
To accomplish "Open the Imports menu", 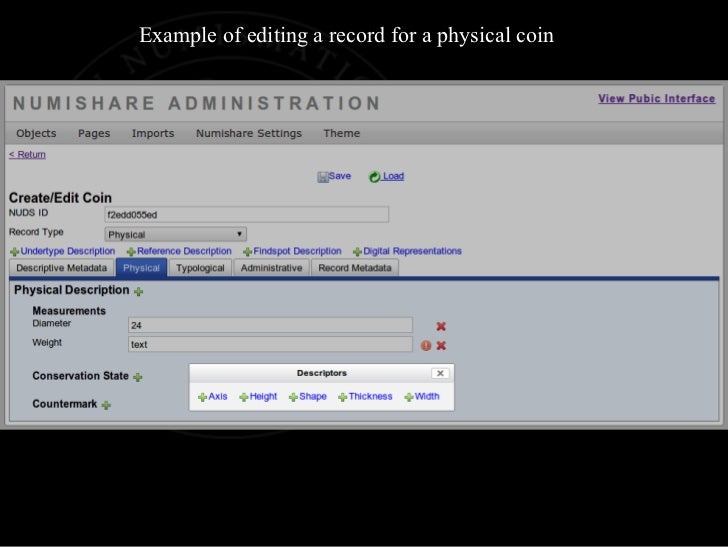I will point(153,133).
